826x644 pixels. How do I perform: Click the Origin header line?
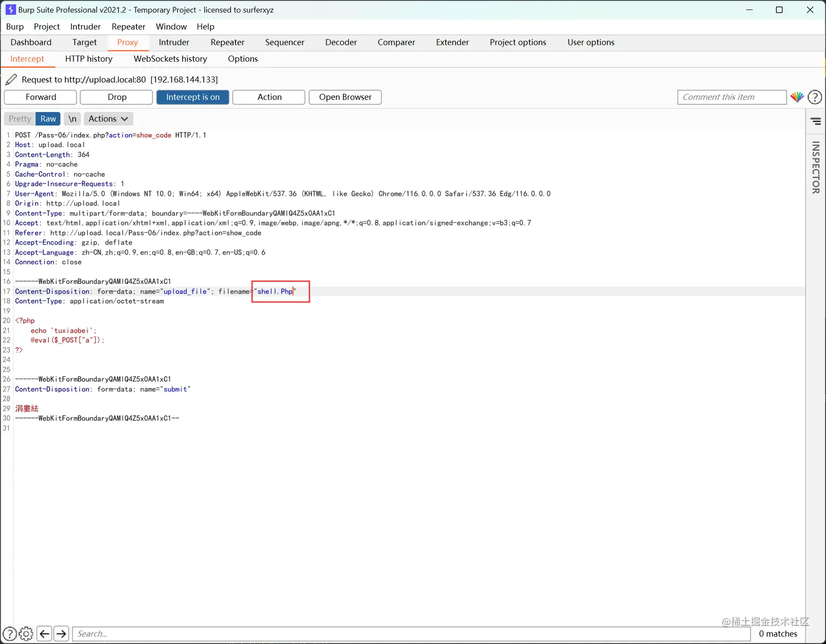[x=67, y=204]
